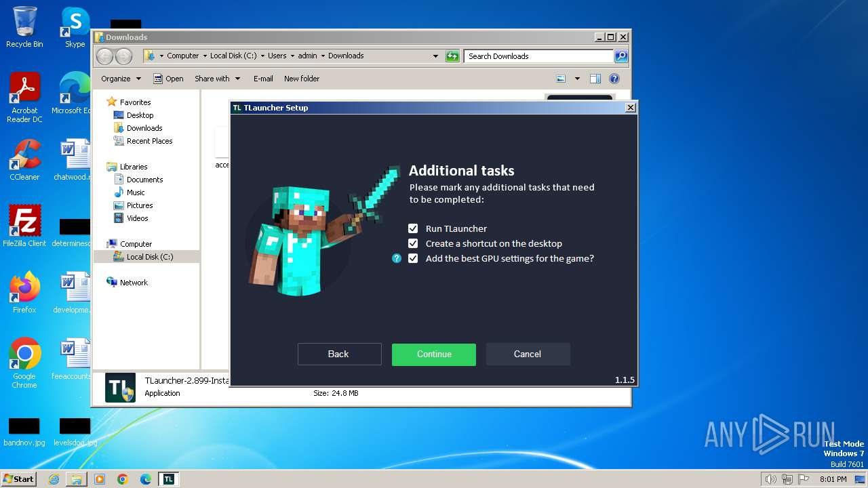Toggle Add the best GPU settings checkbox
868x488 pixels.
click(x=413, y=258)
